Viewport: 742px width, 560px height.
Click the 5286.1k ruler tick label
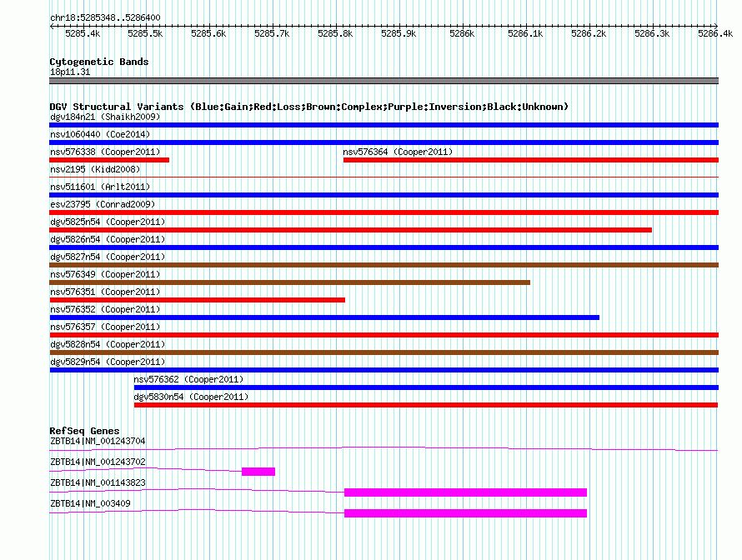[525, 33]
